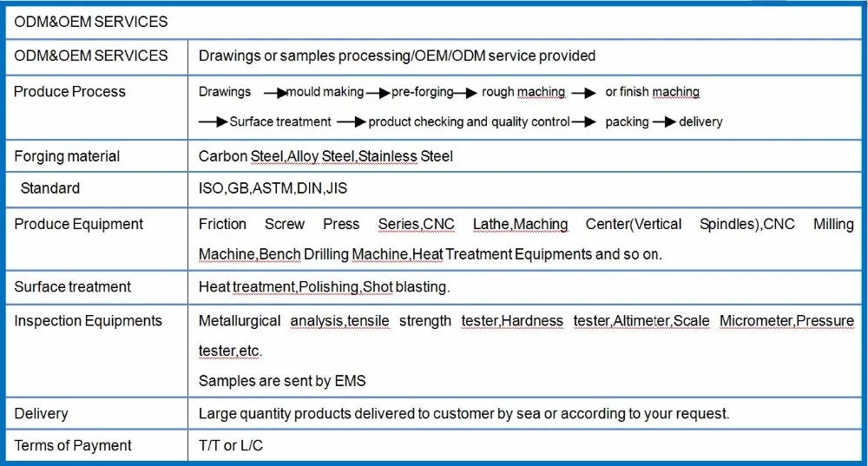
Task: Select Carbon Steel,Alloy Steel,Stainless Steel text
Action: 325,156
